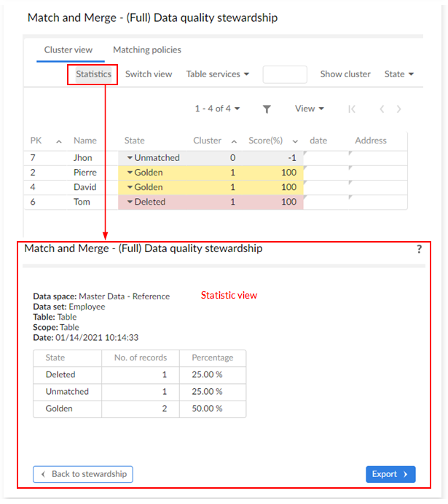Click the filter funnel icon
This screenshot has height=504, width=448.
[x=267, y=109]
